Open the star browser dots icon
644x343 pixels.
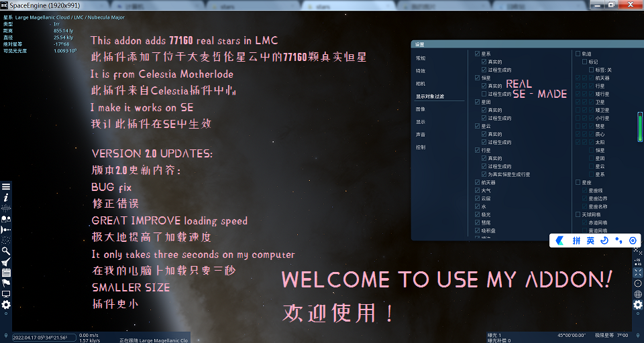[x=6, y=240]
